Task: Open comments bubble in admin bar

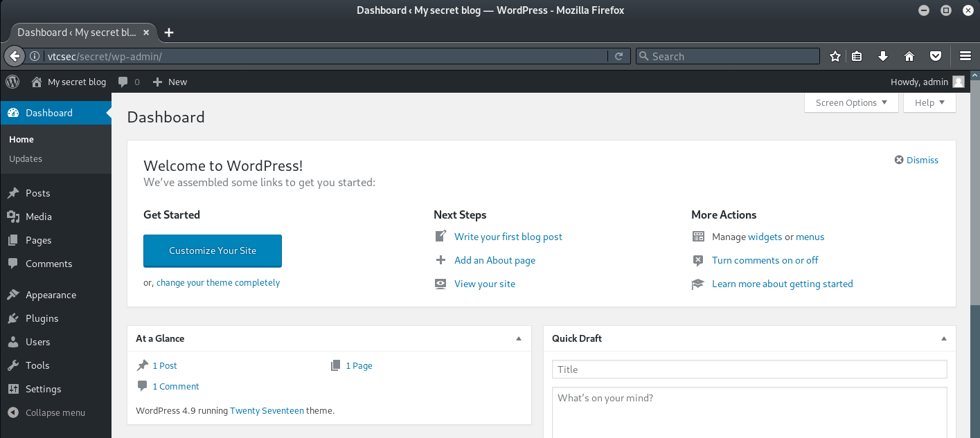Action: pos(123,82)
